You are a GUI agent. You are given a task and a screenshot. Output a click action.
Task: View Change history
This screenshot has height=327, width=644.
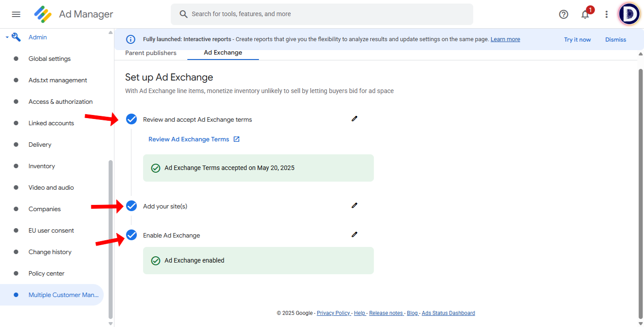pos(50,252)
